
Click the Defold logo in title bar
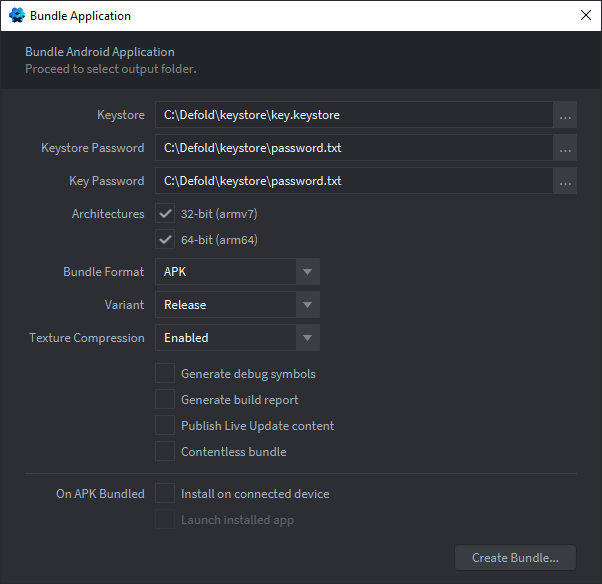click(x=17, y=15)
